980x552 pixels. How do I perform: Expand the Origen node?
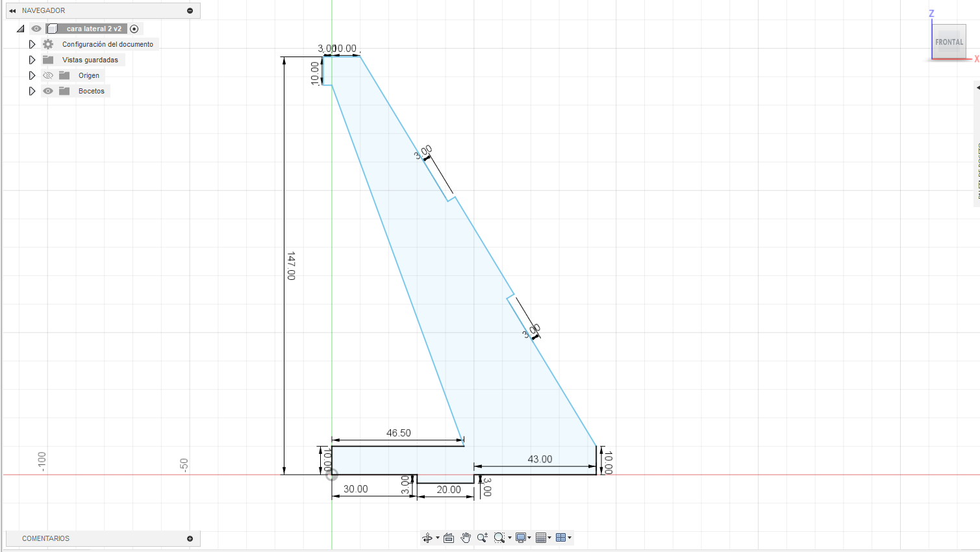coord(32,75)
